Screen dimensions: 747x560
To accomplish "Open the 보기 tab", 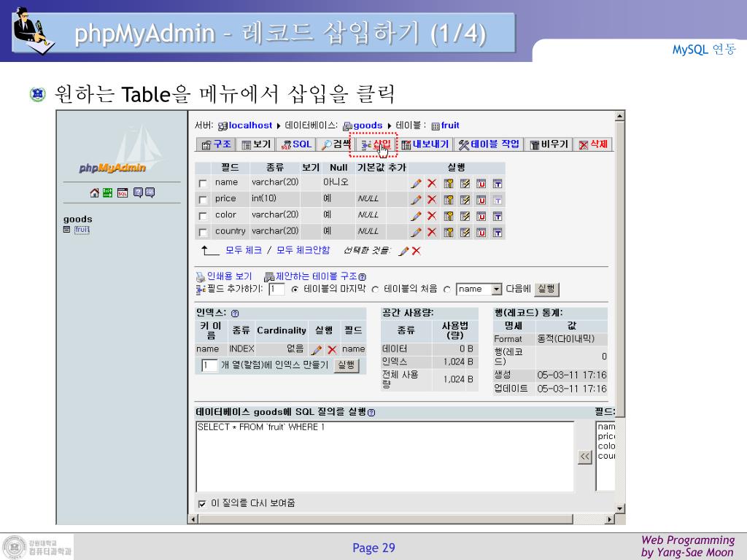I will (x=256, y=144).
